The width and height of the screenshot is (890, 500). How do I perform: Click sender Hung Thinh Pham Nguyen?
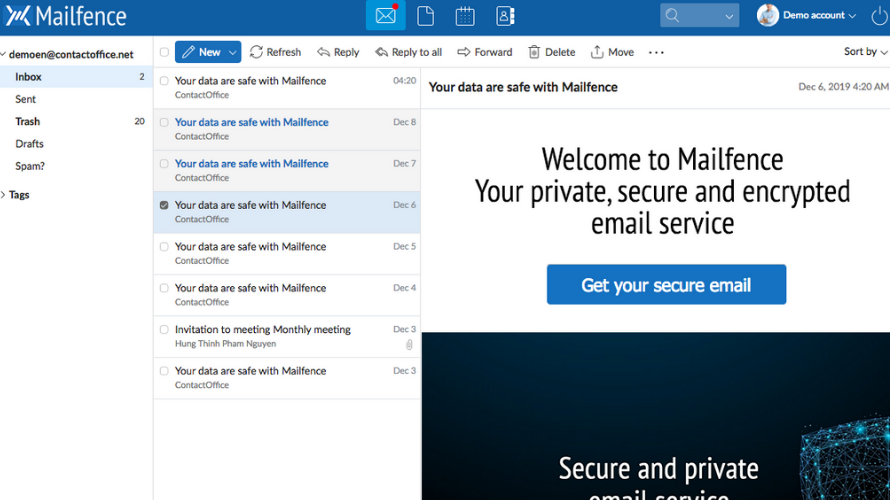pyautogui.click(x=225, y=343)
